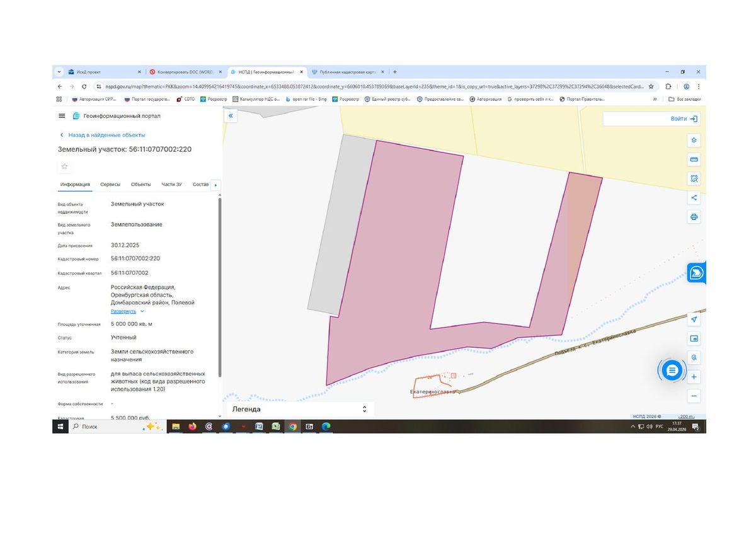This screenshot has height=535, width=756.
Task: Switch to the Объекты tab
Action: pyautogui.click(x=140, y=184)
